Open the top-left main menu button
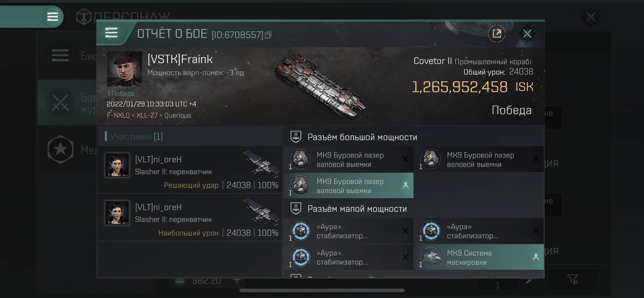644x298 pixels. point(52,17)
